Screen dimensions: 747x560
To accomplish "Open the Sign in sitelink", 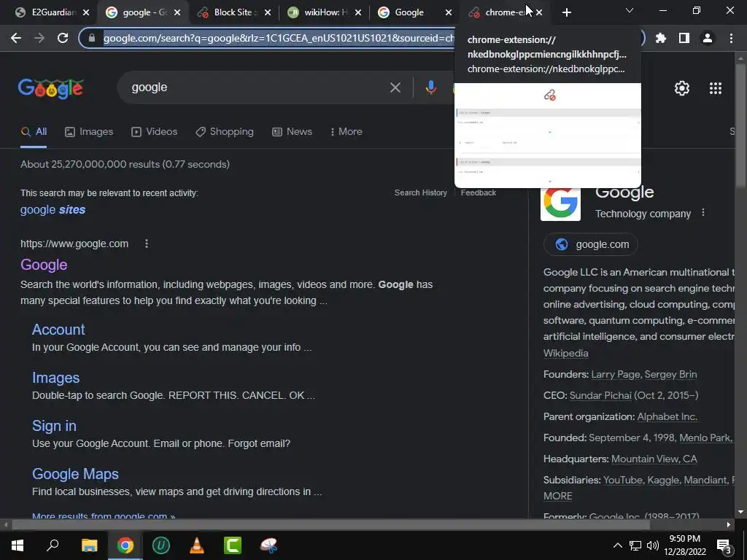I will coord(54,426).
